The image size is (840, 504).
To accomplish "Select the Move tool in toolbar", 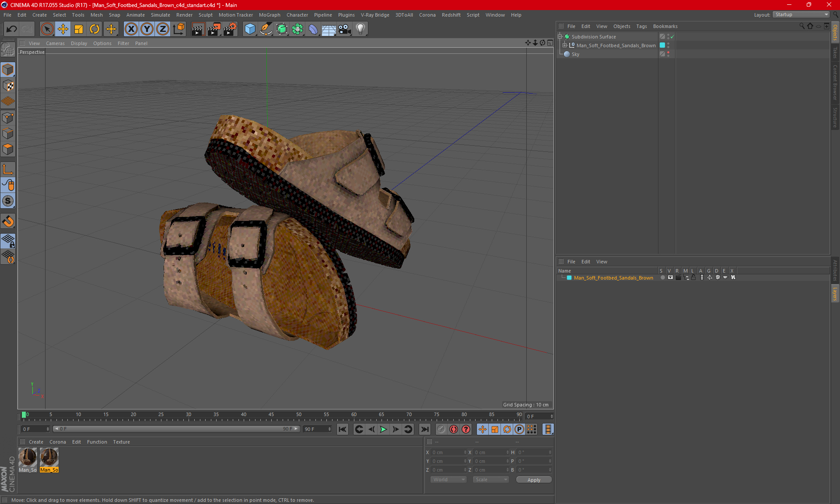I will pyautogui.click(x=63, y=29).
